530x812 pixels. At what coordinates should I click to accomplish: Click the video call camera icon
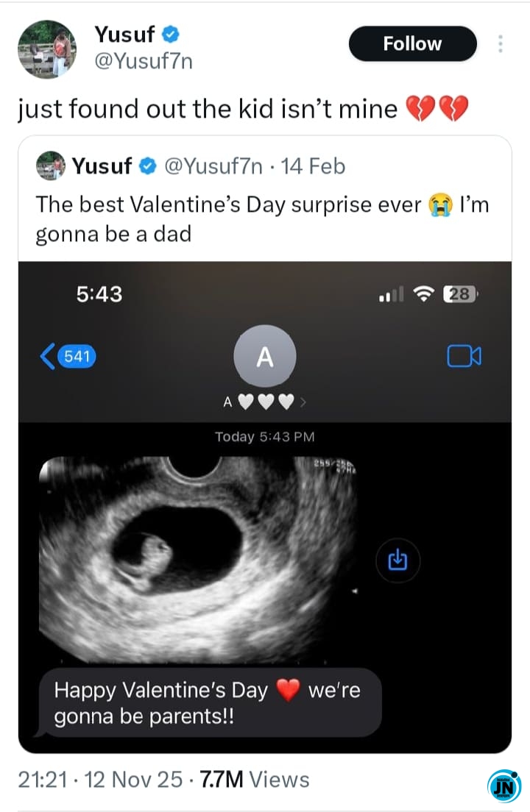[464, 357]
